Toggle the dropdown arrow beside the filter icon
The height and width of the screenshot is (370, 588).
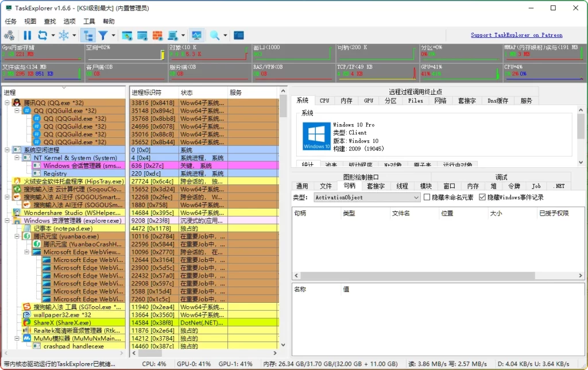point(112,34)
